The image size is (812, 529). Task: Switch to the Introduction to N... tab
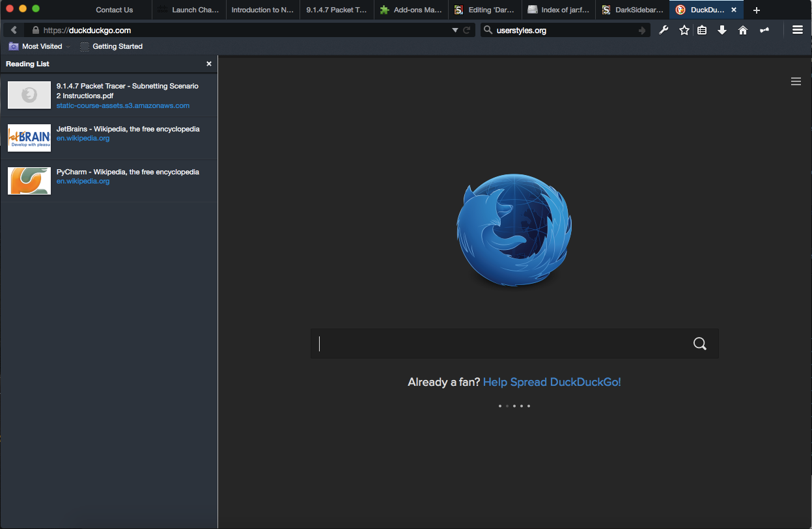click(x=263, y=10)
